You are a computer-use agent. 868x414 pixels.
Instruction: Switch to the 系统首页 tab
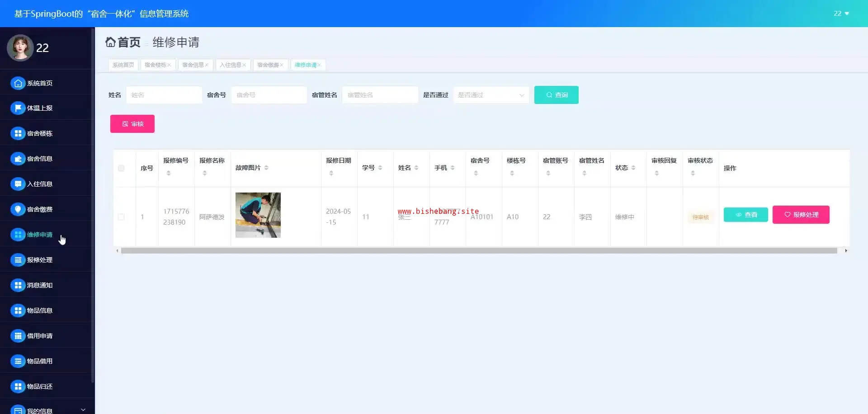(123, 65)
